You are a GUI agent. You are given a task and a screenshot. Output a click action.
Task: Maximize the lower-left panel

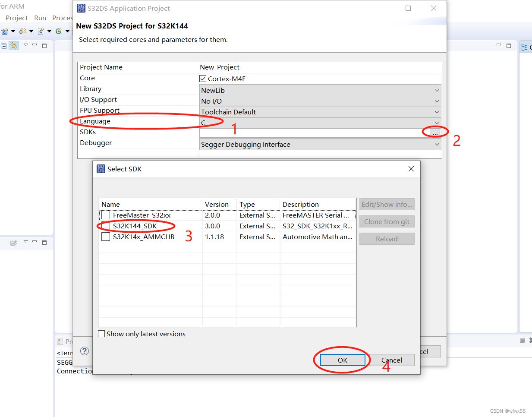44,243
